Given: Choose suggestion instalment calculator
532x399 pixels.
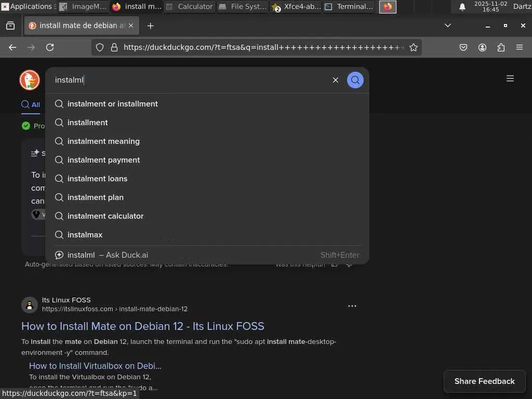Looking at the screenshot, I should coord(207,216).
